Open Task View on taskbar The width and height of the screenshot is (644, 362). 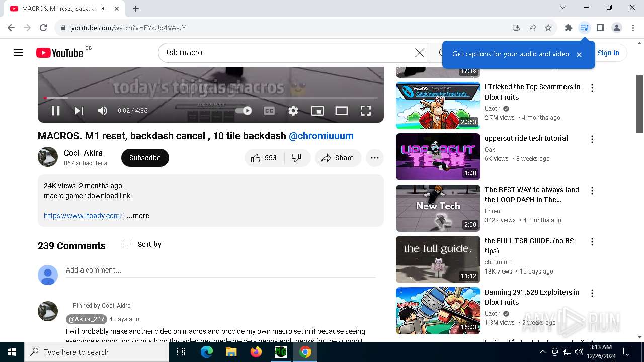pyautogui.click(x=181, y=352)
